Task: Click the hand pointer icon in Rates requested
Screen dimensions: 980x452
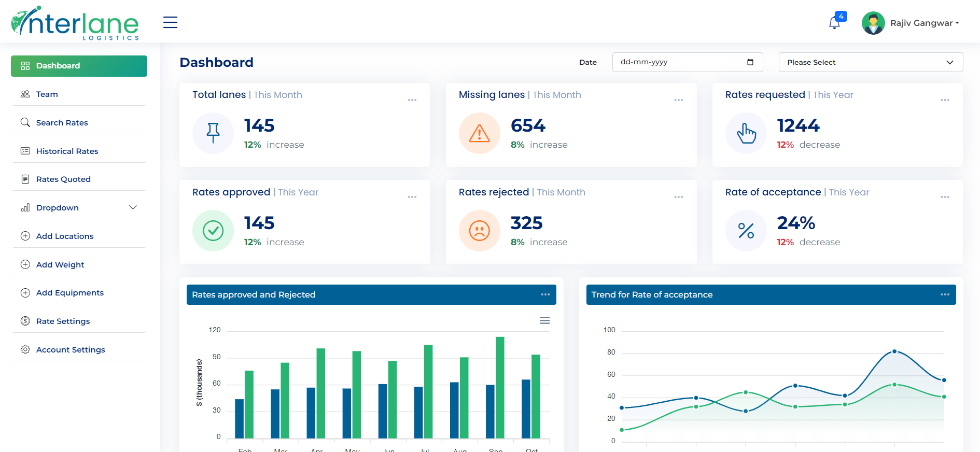Action: [x=746, y=133]
